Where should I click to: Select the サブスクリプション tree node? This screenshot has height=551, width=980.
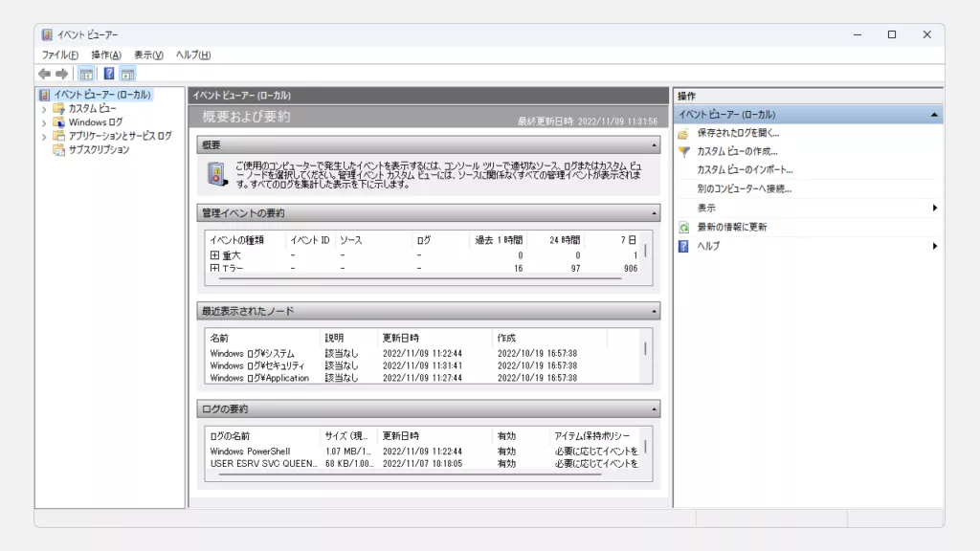click(98, 150)
